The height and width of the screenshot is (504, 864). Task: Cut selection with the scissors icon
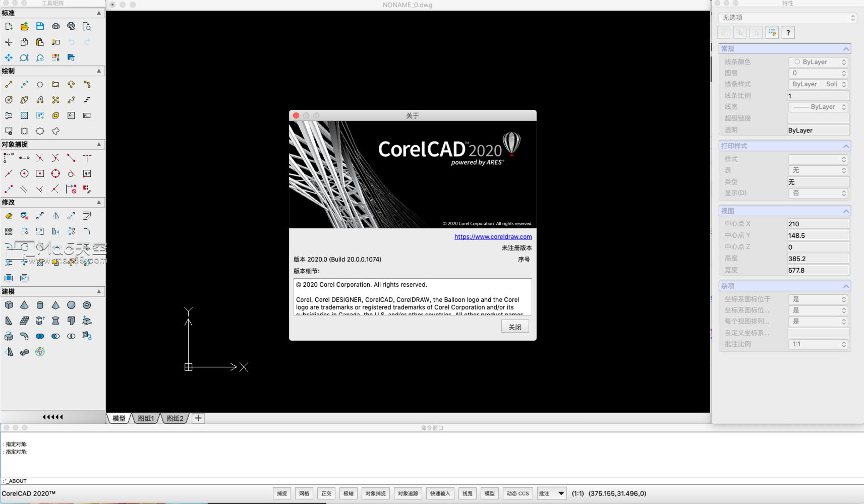(9, 42)
